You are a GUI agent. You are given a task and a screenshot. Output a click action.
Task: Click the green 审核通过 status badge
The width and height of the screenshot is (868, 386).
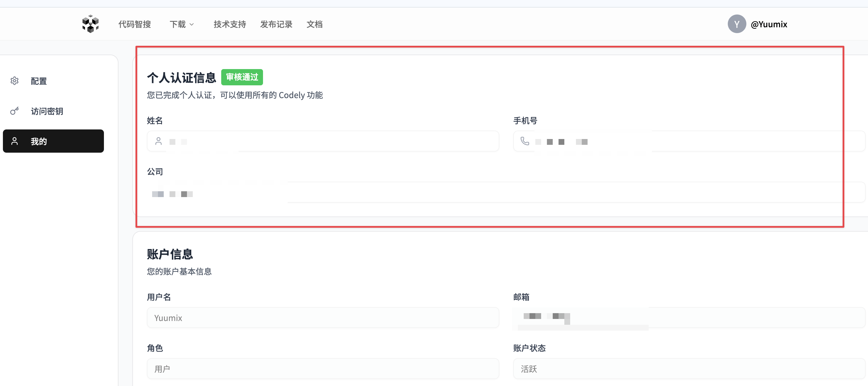pos(242,77)
